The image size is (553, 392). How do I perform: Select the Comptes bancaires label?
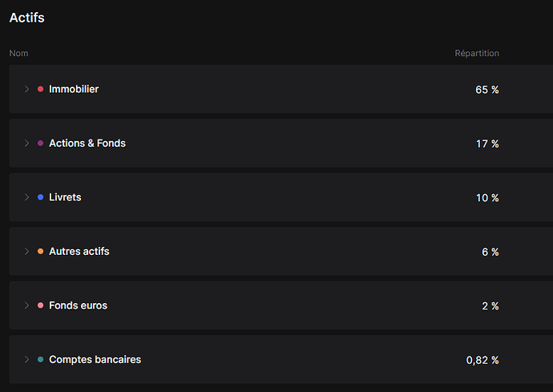(95, 360)
